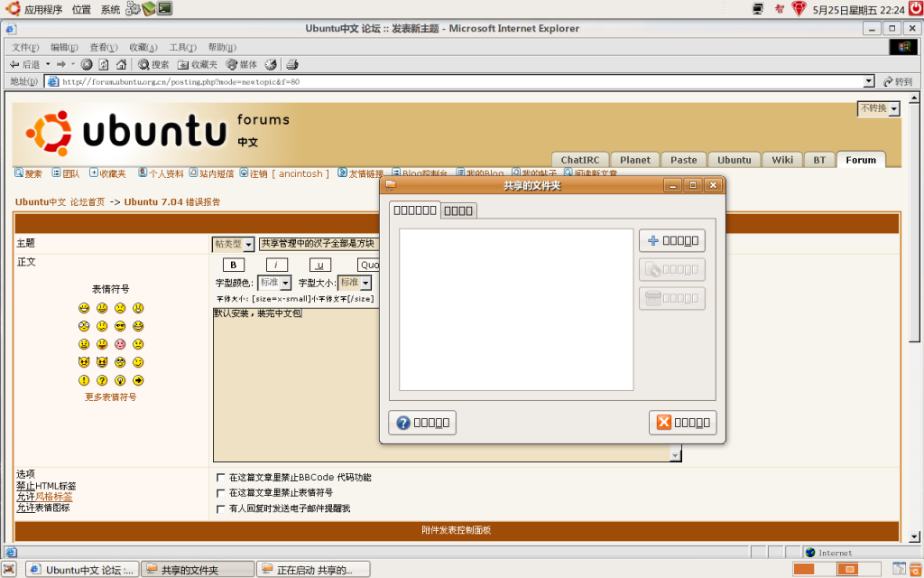
Task: Check 在这篇文章里禁止表情符号
Action: pos(221,493)
